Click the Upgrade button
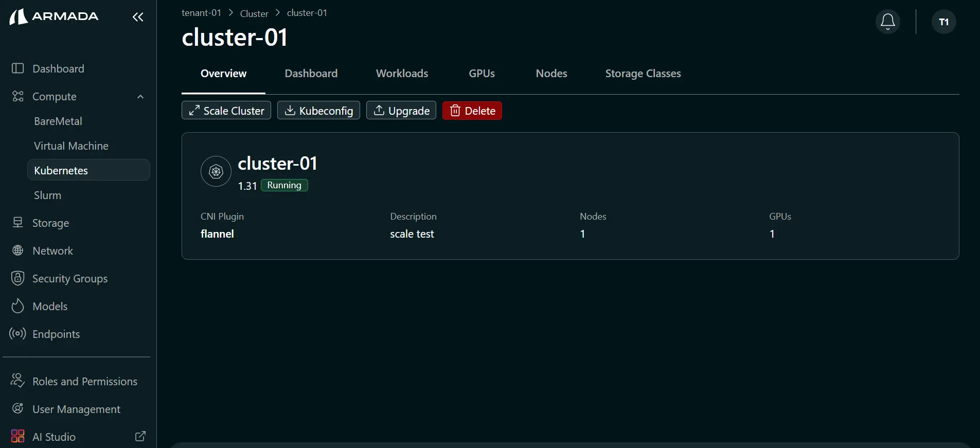 401,111
